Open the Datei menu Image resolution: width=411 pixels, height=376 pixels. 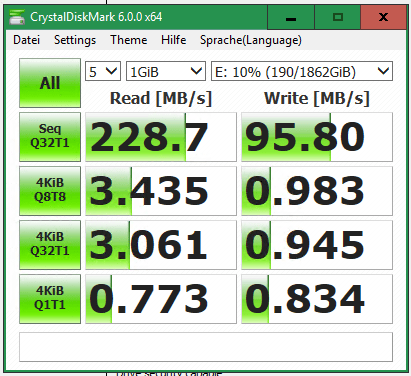point(26,40)
